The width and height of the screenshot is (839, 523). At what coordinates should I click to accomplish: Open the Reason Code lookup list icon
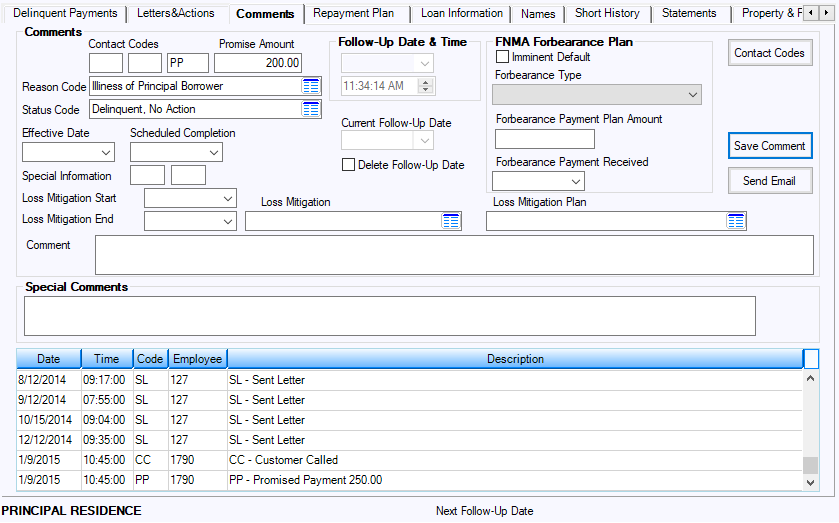point(311,86)
